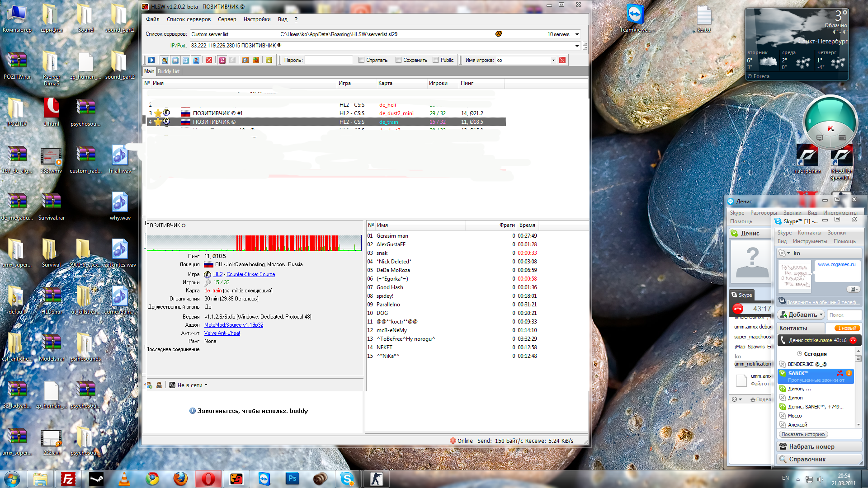Click the blue connect/play toolbar icon
868x488 pixels.
tap(151, 60)
